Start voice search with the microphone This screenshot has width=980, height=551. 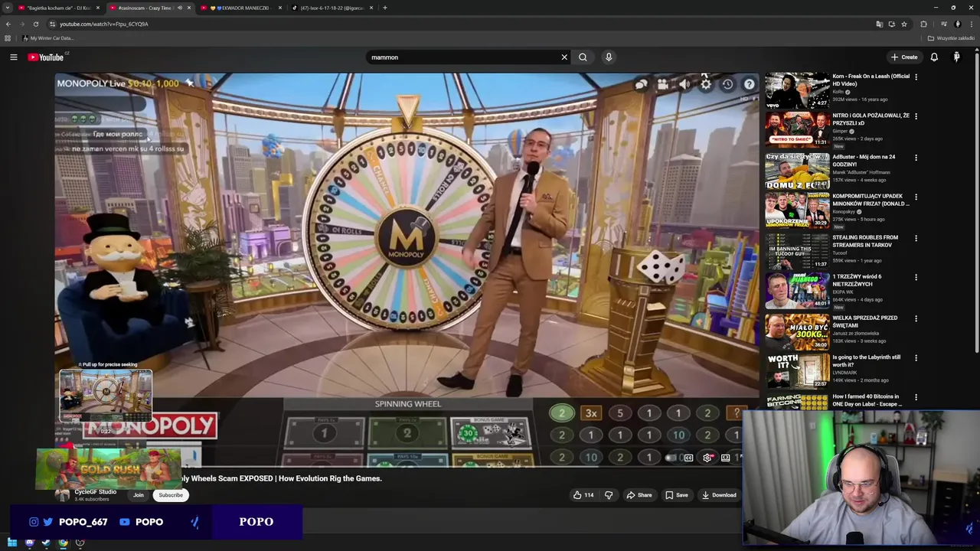tap(609, 57)
